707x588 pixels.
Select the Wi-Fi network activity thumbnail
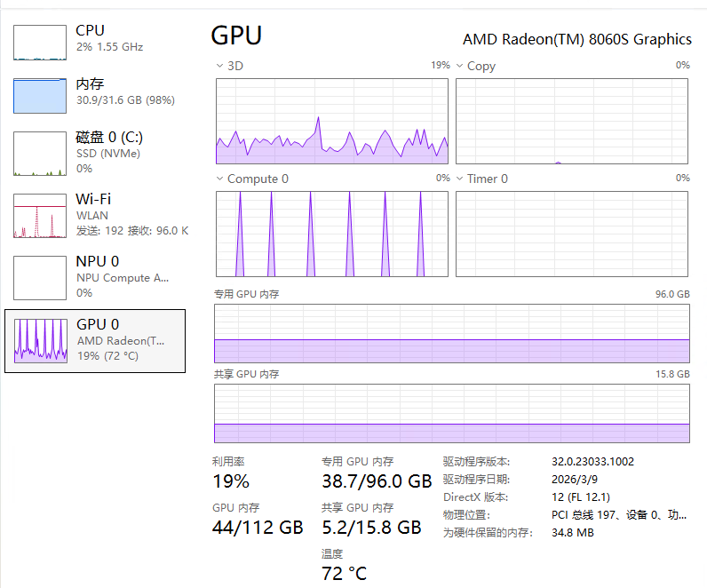40,216
